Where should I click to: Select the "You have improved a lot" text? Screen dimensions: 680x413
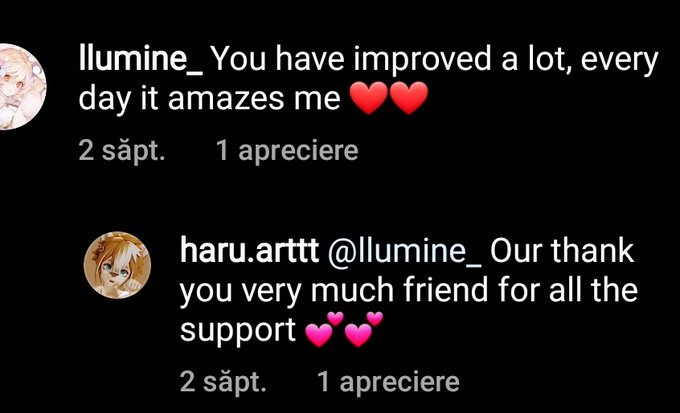370,59
